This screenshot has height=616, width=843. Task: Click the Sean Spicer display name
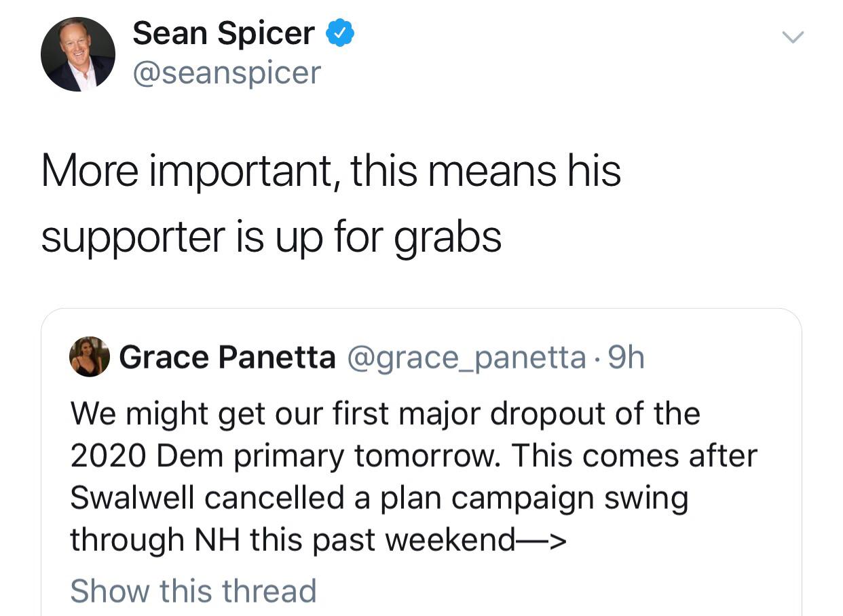223,33
